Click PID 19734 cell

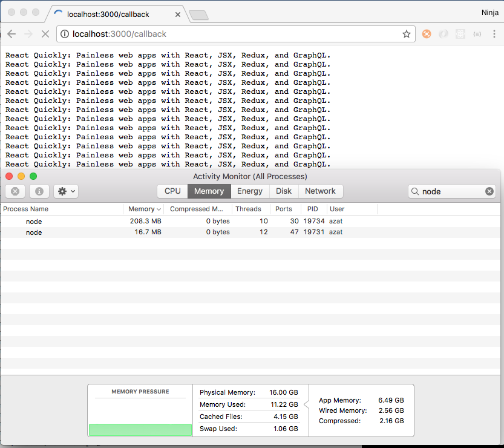[314, 221]
